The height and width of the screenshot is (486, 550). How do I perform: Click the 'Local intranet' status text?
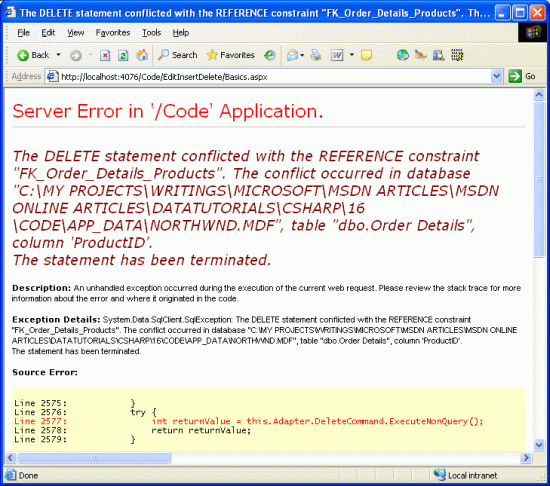[x=472, y=475]
